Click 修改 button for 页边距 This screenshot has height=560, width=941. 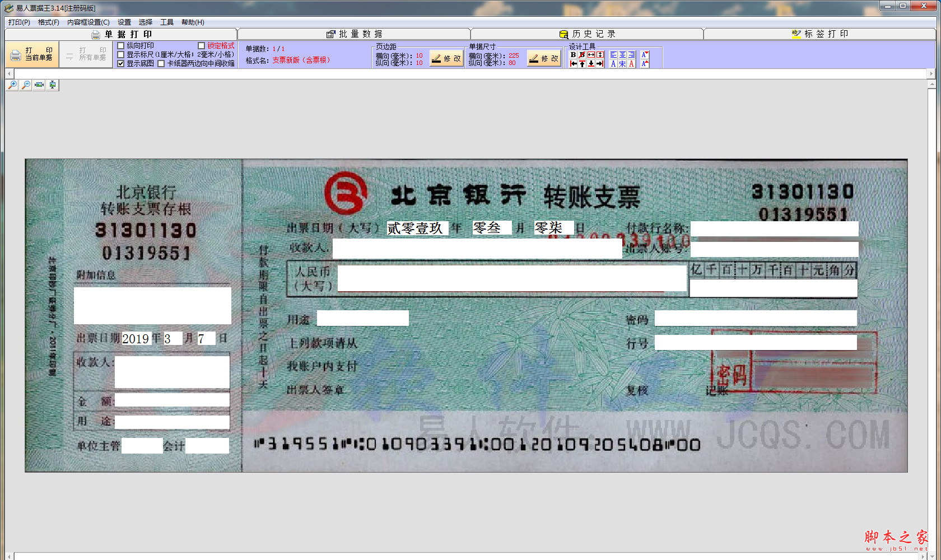[446, 58]
